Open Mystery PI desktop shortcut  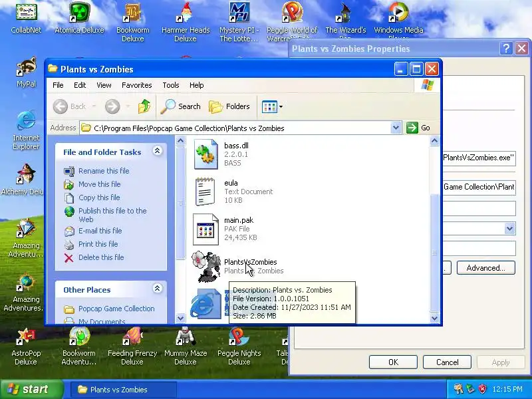(239, 21)
